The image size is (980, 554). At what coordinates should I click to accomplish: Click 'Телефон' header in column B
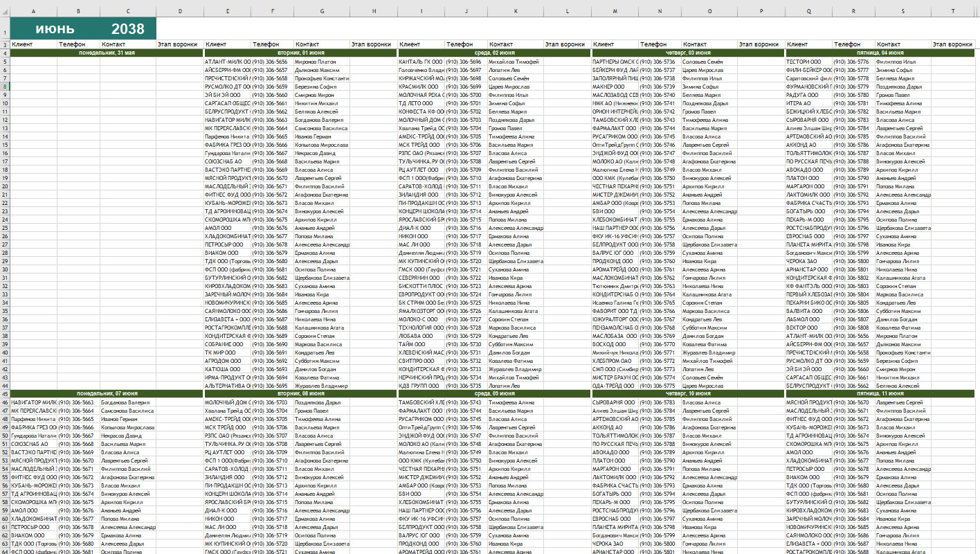coord(79,44)
